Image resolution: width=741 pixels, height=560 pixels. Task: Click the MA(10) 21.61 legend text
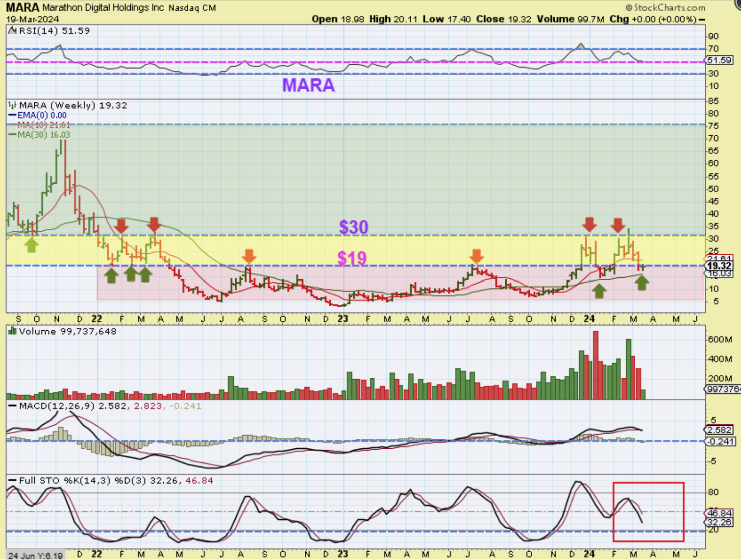point(44,125)
